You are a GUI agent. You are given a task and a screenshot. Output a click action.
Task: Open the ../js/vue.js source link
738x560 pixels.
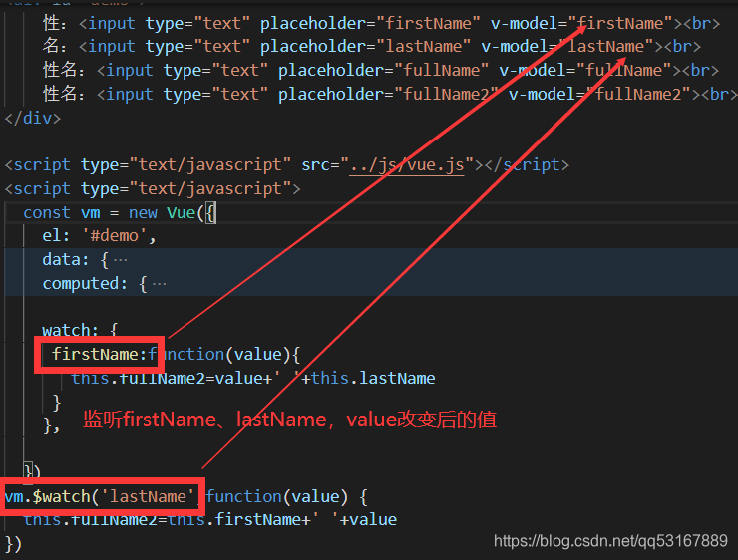pos(407,165)
